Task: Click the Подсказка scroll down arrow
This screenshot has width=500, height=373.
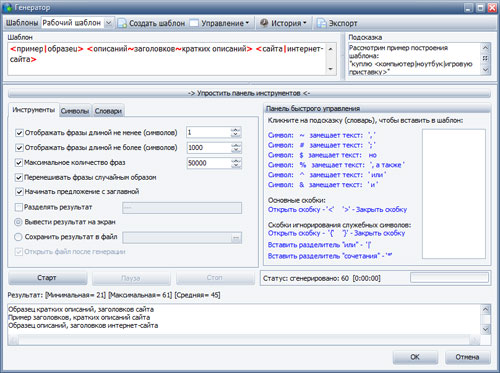Action: pos(485,69)
